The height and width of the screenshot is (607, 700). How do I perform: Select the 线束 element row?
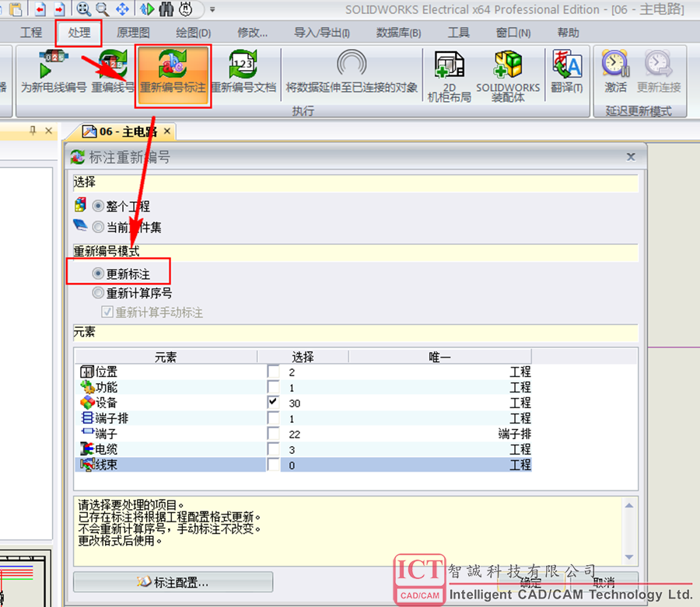pos(303,465)
